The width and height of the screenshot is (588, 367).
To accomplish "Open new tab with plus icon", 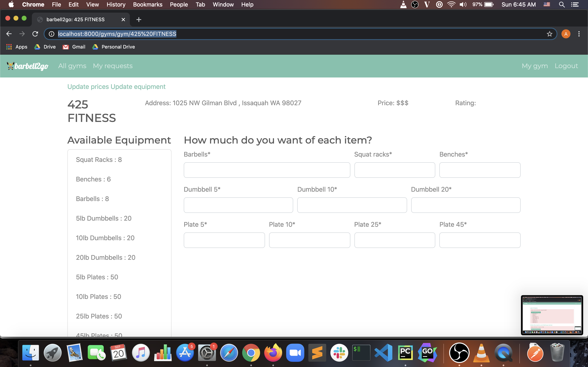I will point(139,19).
